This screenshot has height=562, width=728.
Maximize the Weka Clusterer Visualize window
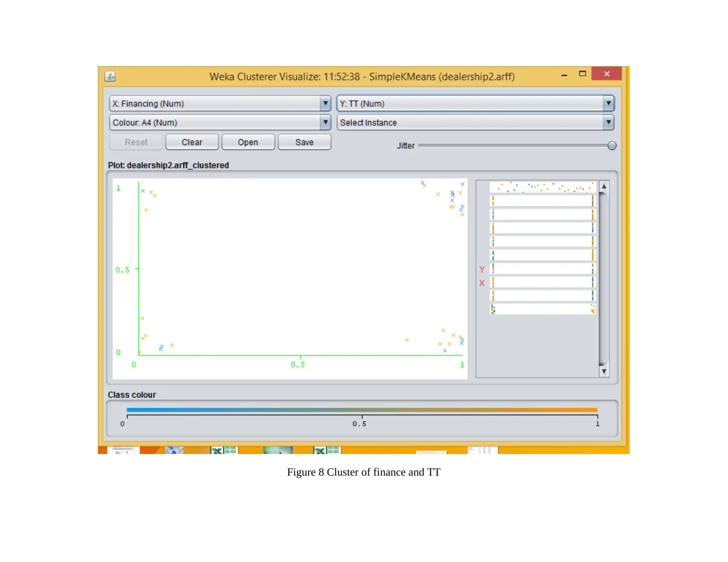[582, 74]
